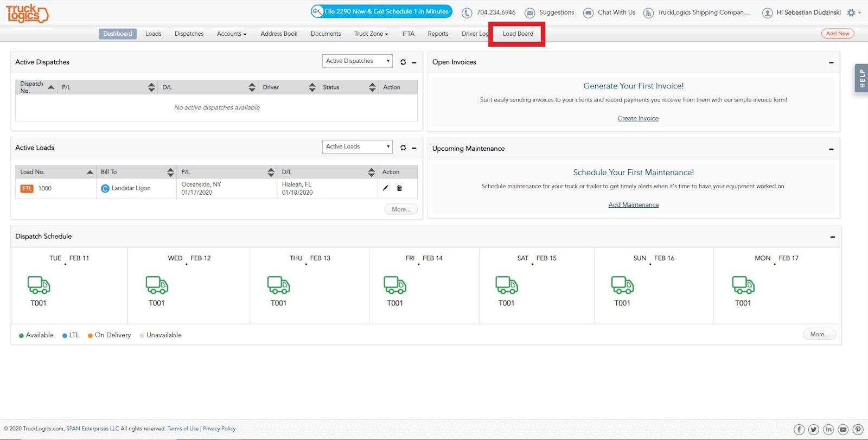The height and width of the screenshot is (440, 868).
Task: Click the T001 truck icon for Sat Feb 15
Action: click(x=507, y=285)
